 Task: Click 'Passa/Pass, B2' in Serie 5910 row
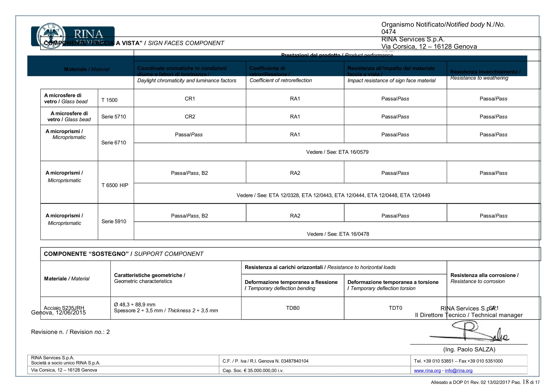[189, 216]
